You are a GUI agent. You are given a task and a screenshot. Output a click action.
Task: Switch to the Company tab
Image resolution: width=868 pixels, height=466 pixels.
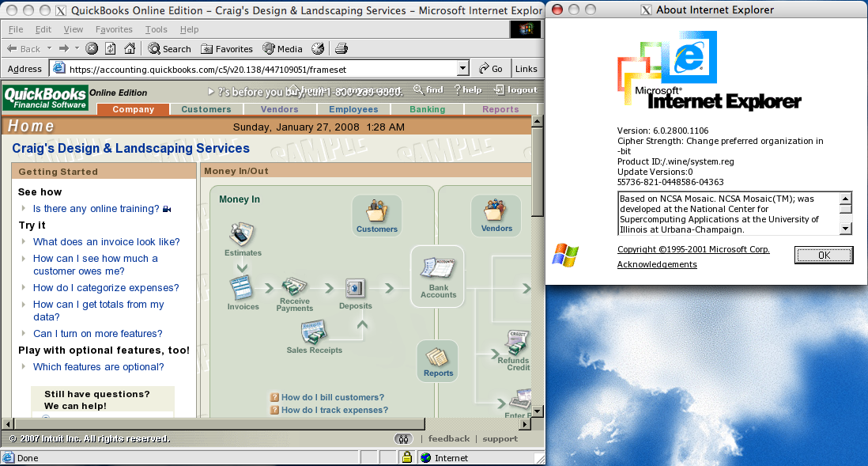134,109
